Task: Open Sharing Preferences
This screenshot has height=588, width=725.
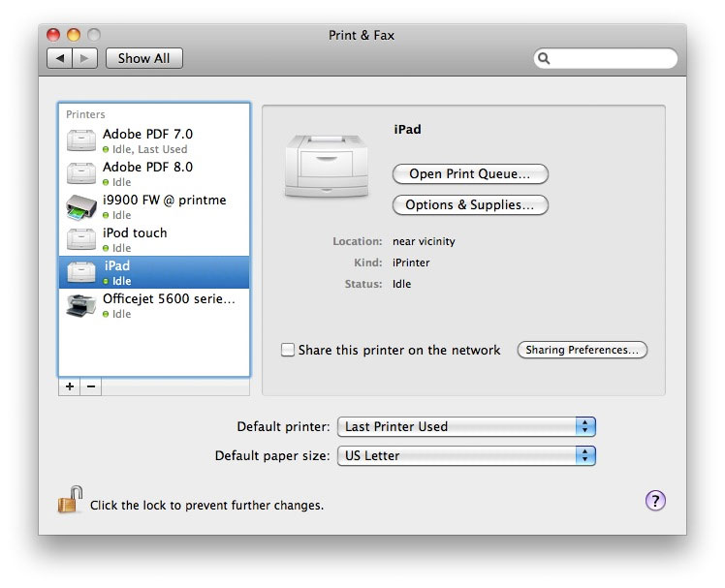Action: [583, 350]
